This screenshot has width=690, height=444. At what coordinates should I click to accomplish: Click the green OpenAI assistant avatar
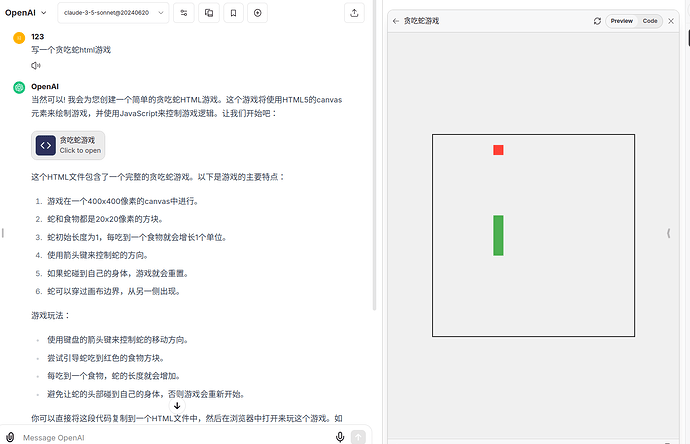[x=19, y=88]
